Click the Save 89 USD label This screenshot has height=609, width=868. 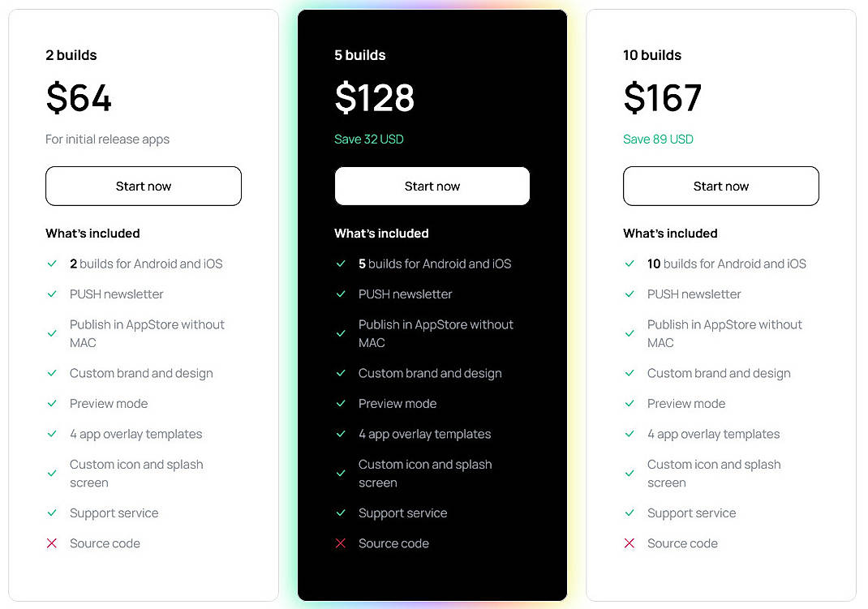[658, 139]
